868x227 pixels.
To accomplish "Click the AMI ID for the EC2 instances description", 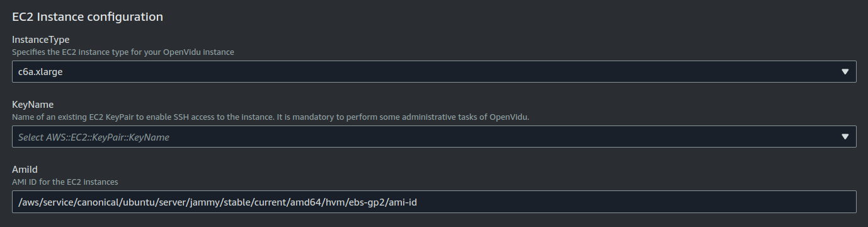I will tap(65, 182).
